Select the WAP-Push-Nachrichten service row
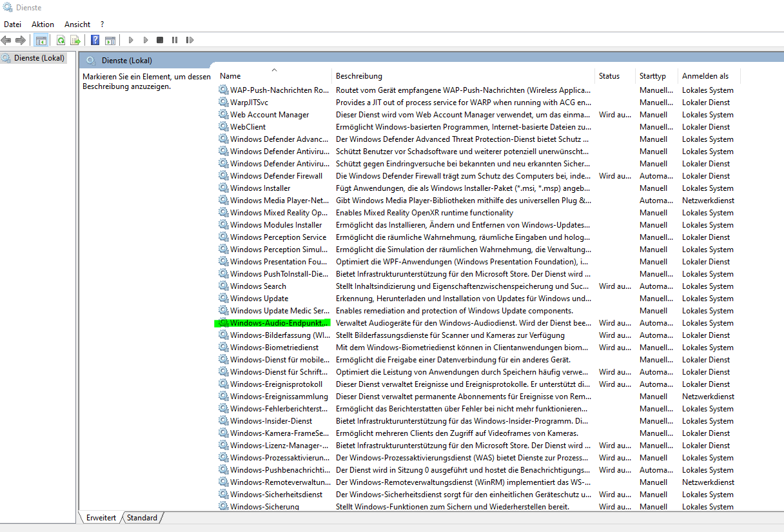This screenshot has height=532, width=784. (280, 90)
